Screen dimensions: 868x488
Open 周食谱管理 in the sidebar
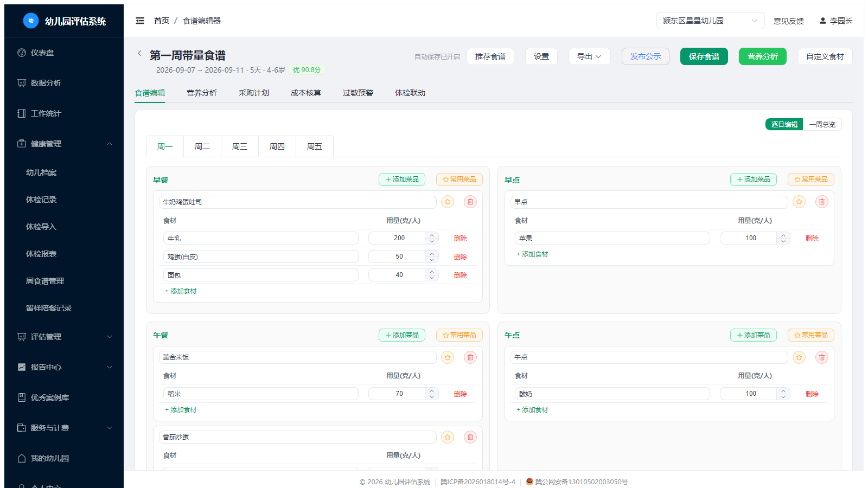(x=64, y=281)
